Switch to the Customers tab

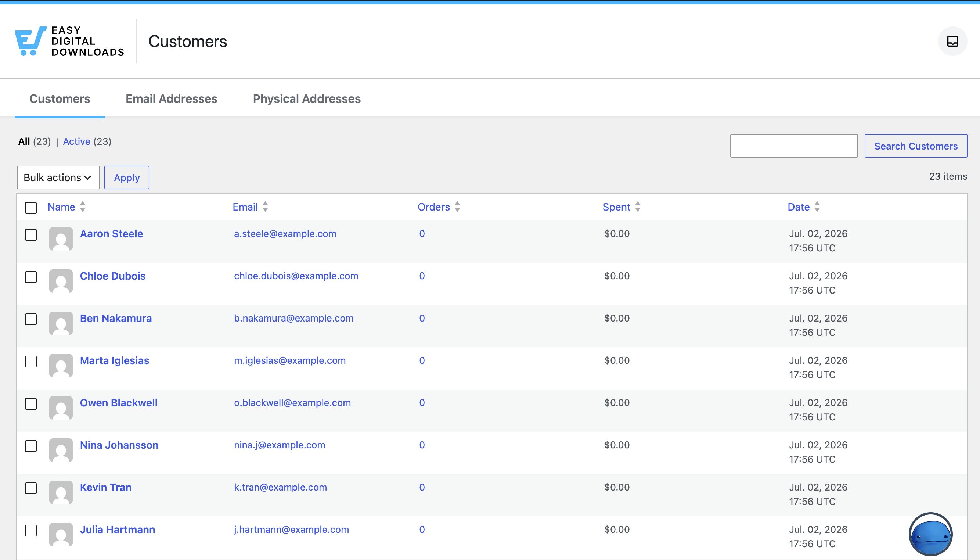60,99
